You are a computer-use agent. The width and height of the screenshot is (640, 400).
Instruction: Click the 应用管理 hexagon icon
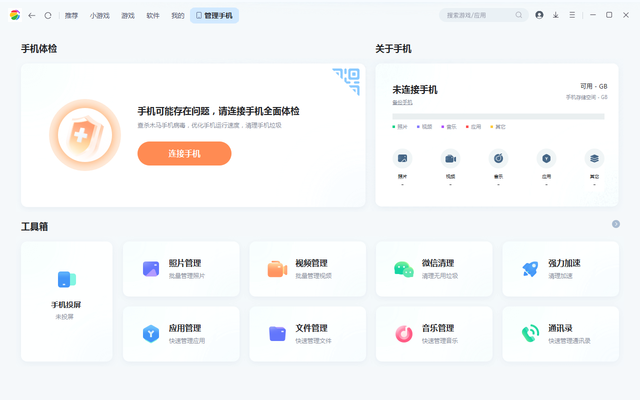151,334
